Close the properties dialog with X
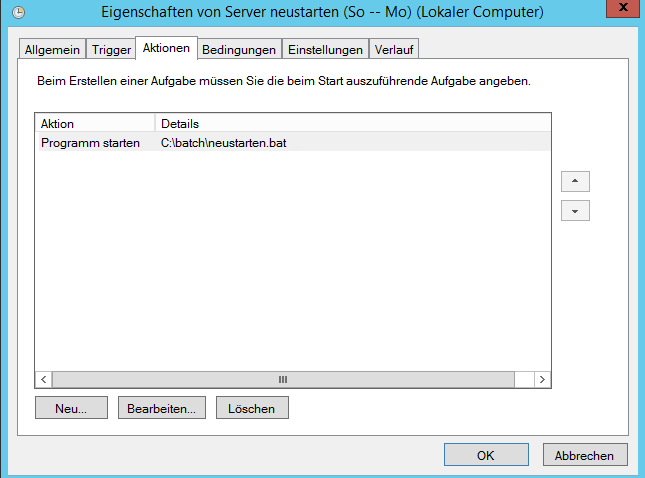The image size is (645, 478). coord(623,8)
